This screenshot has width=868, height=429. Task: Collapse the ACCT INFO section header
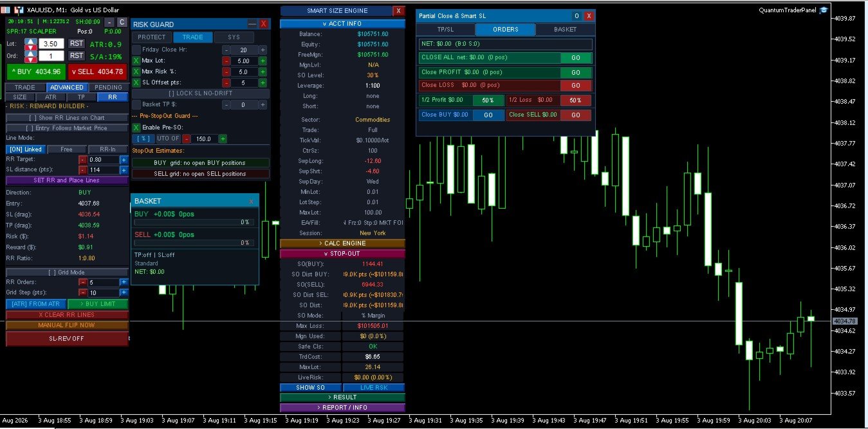pos(342,24)
